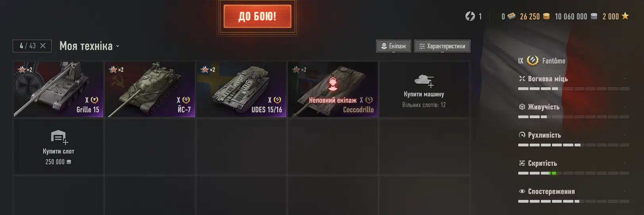The height and width of the screenshot is (215, 644).
Task: Click the gold coins currency icon
Action: pyautogui.click(x=546, y=16)
